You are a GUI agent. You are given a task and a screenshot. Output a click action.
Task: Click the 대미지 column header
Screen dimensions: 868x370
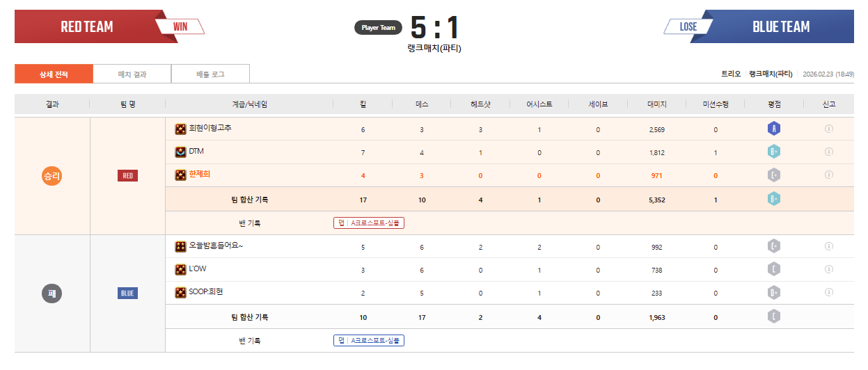[656, 104]
